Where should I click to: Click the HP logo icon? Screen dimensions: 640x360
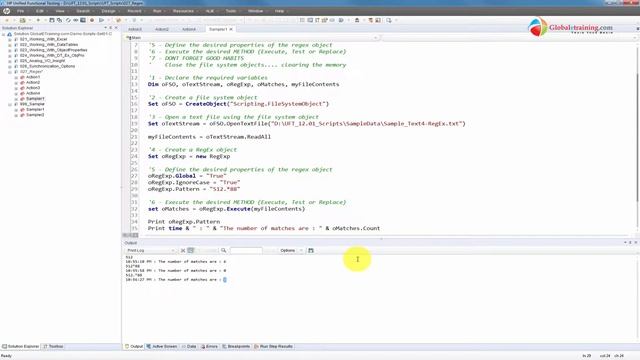7,11
